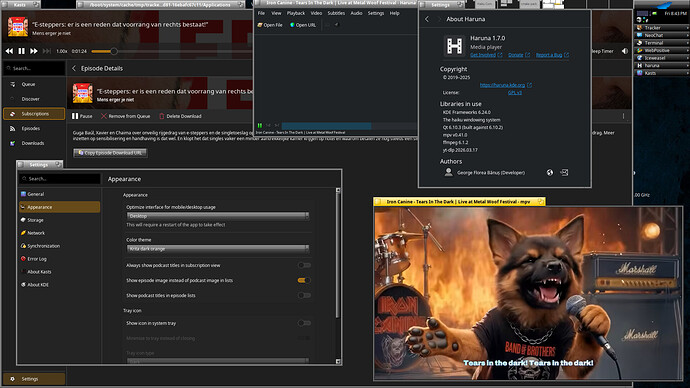The image size is (690, 388).
Task: Click the green pause button in Haruna
Action: 260,125
